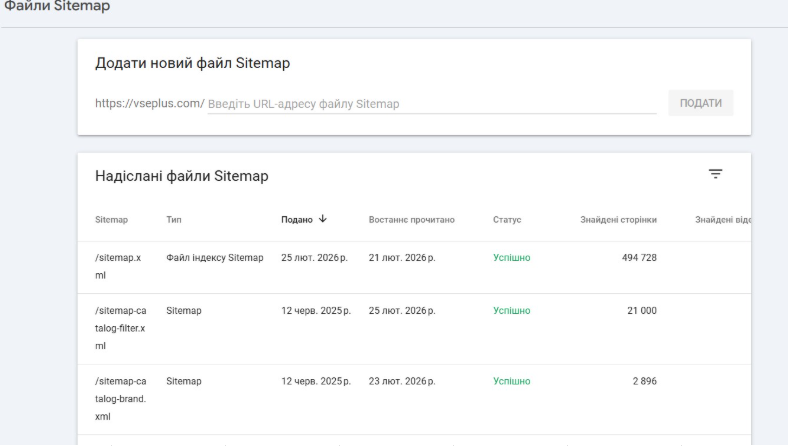Sort by the Sitemap column header
The height and width of the screenshot is (446, 788).
[x=111, y=220]
